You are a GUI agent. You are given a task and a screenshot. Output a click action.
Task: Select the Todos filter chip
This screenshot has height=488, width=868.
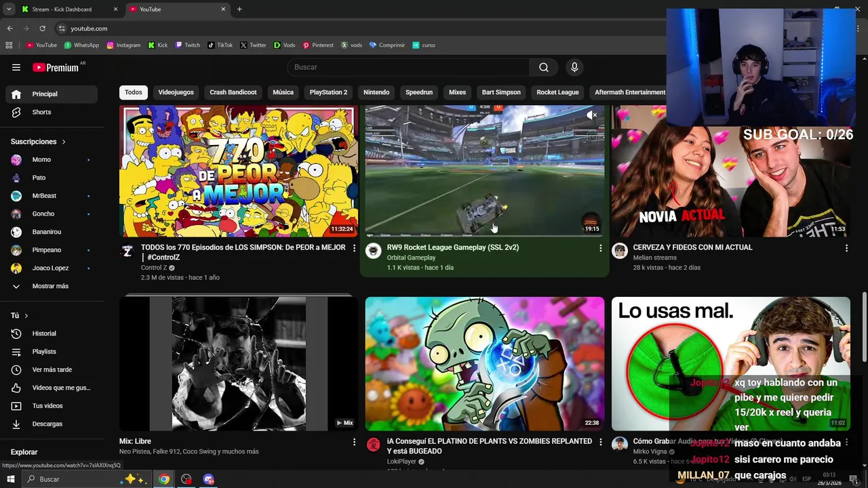tap(134, 92)
